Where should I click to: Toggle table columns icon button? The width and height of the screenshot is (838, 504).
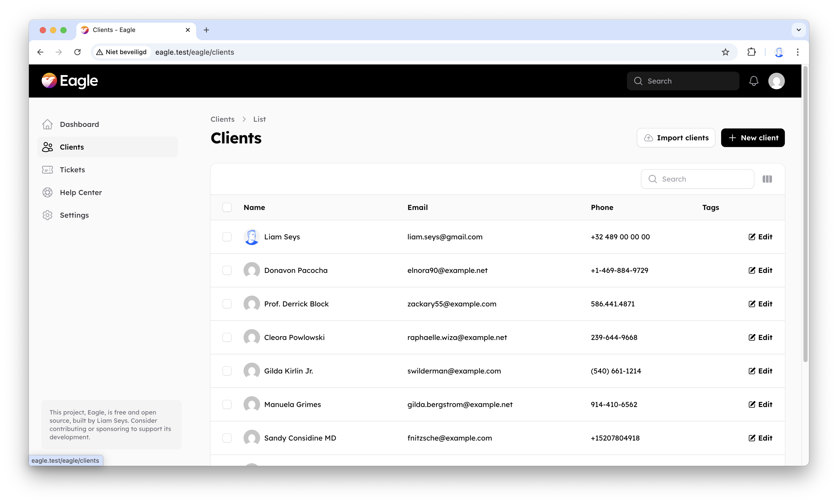pyautogui.click(x=767, y=179)
